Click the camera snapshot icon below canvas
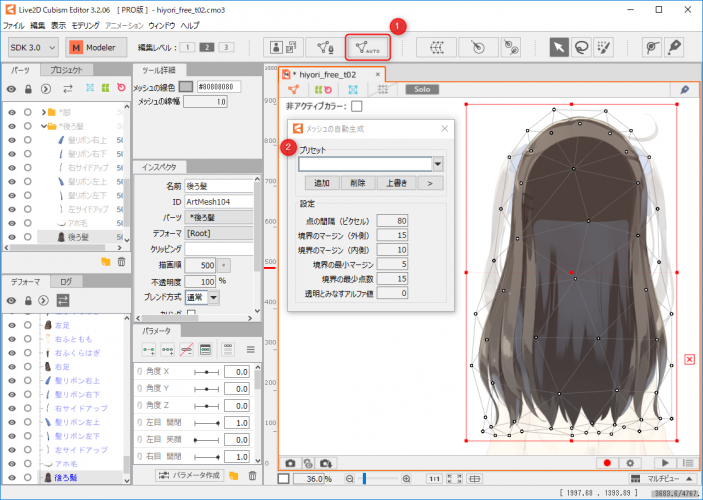703x500 pixels. (x=291, y=463)
